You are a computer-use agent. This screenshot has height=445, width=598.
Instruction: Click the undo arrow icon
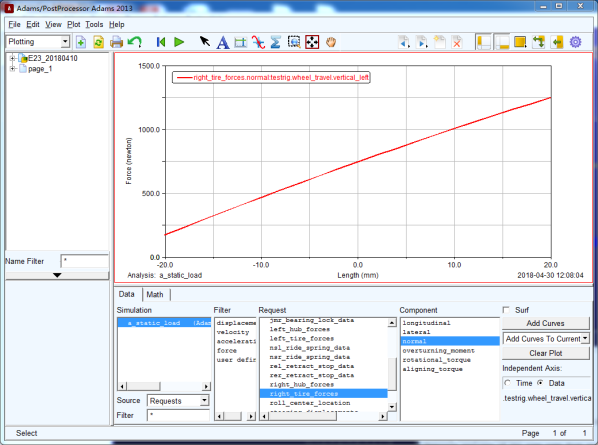tap(134, 42)
